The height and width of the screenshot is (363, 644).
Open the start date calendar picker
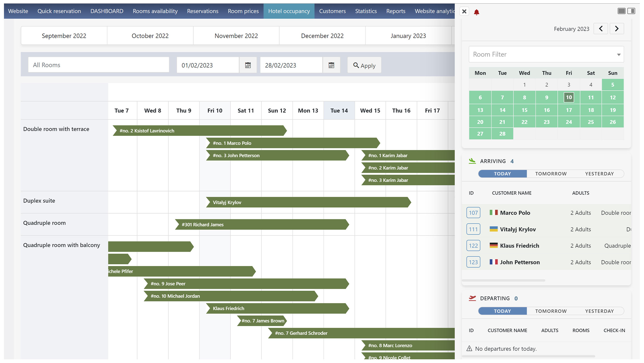pos(248,65)
